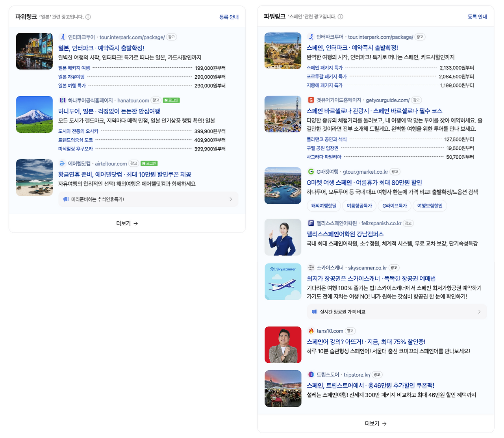Click the 광고 badge next to felizspanish.co.kr
Image resolution: width=504 pixels, height=438 pixels.
[408, 223]
